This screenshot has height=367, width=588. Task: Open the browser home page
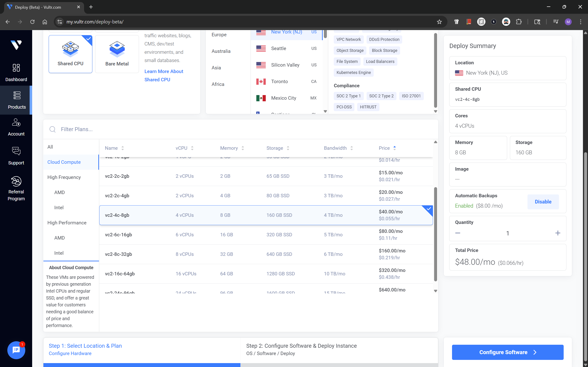click(x=45, y=22)
